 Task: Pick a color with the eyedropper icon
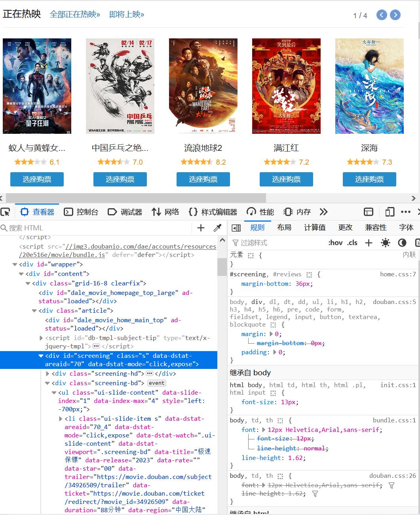point(217,228)
